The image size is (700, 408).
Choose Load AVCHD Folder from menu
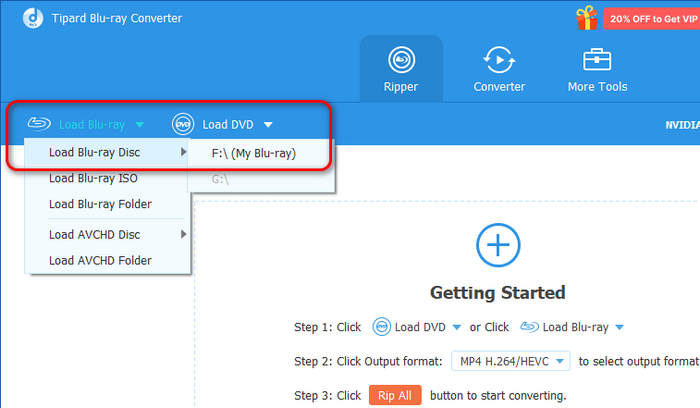coord(107,260)
